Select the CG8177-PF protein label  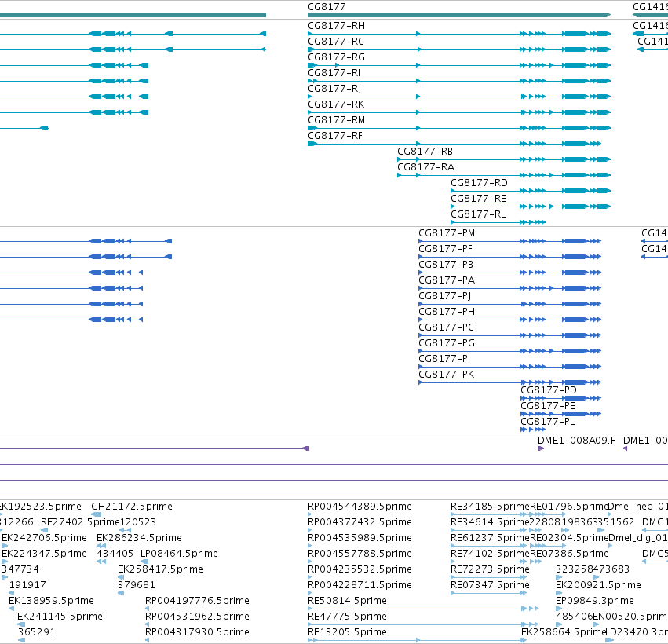coord(446,249)
